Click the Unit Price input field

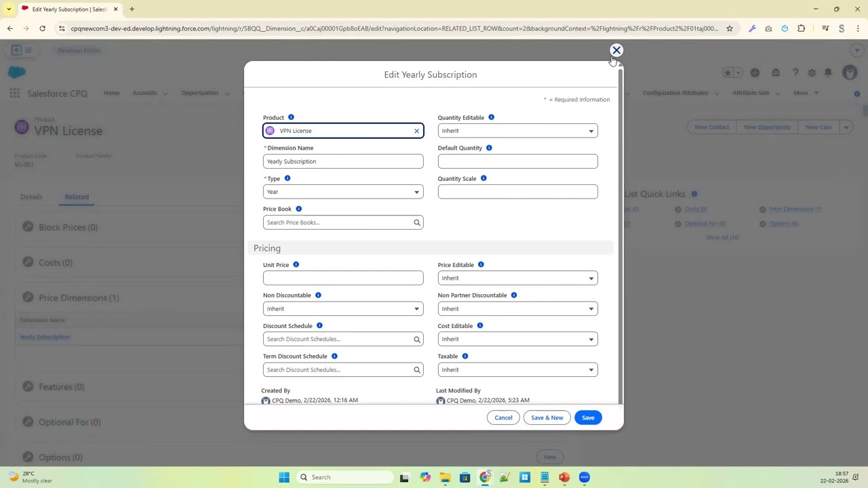point(343,278)
